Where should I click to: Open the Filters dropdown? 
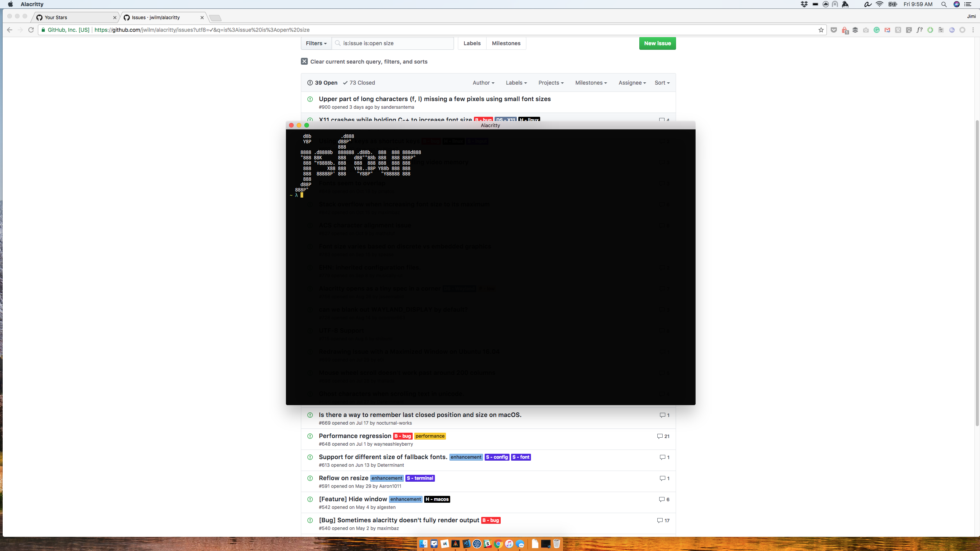(316, 43)
